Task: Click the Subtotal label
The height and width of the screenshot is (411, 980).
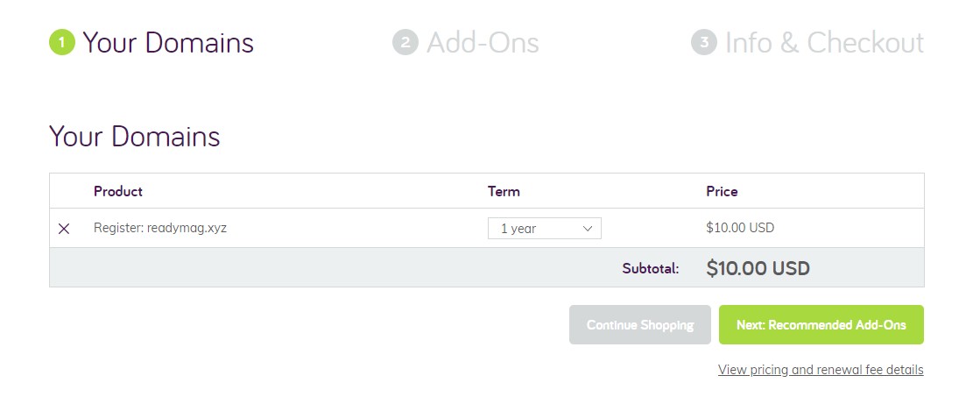Action: point(651,269)
